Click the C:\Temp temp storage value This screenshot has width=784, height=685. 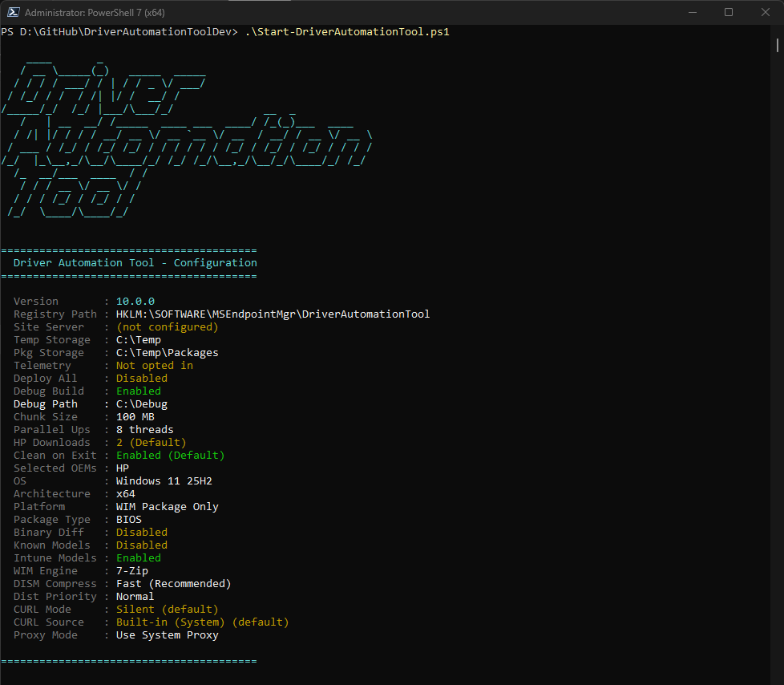pyautogui.click(x=139, y=340)
